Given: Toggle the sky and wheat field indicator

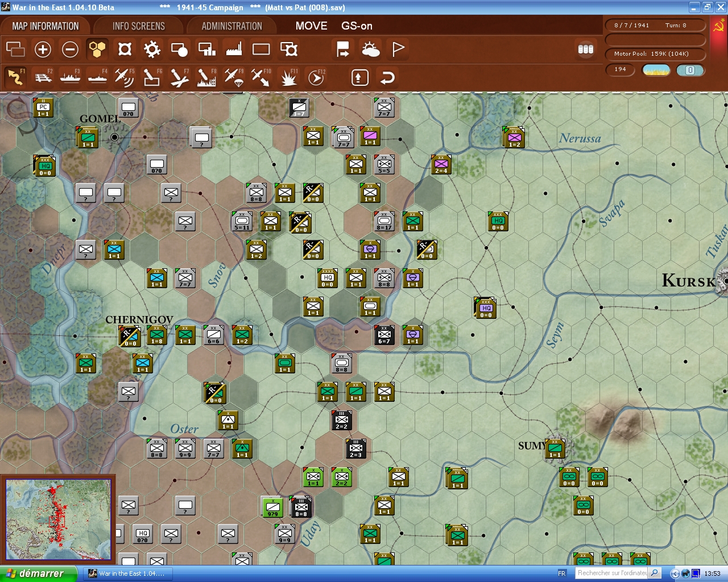Looking at the screenshot, I should point(656,70).
